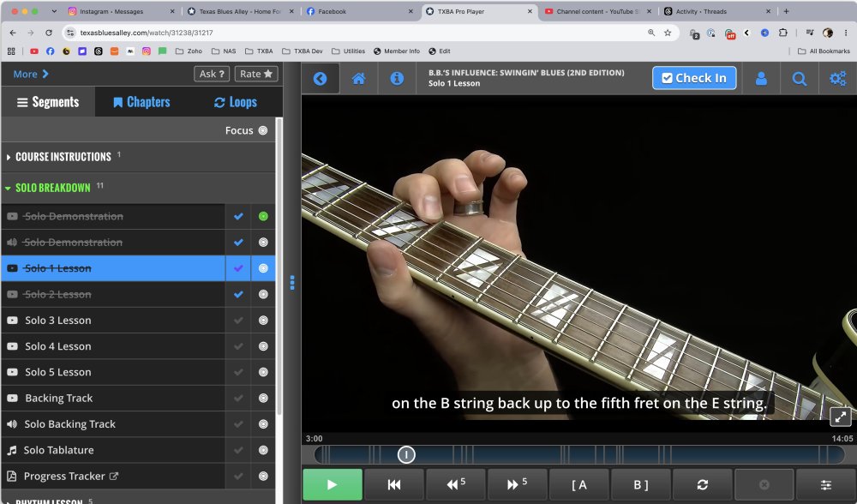
Task: Switch to Chapters tab
Action: [141, 102]
